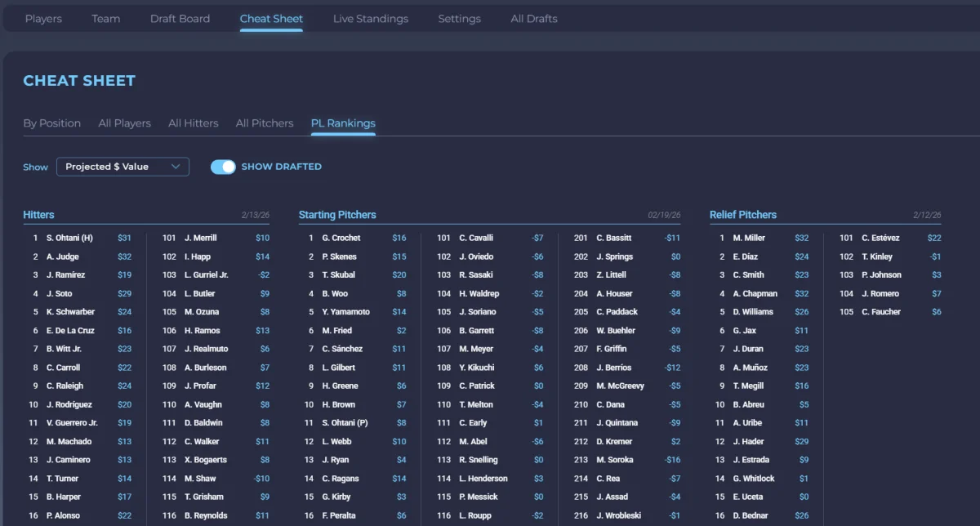Switch to the Team tab
This screenshot has width=980, height=526.
106,18
